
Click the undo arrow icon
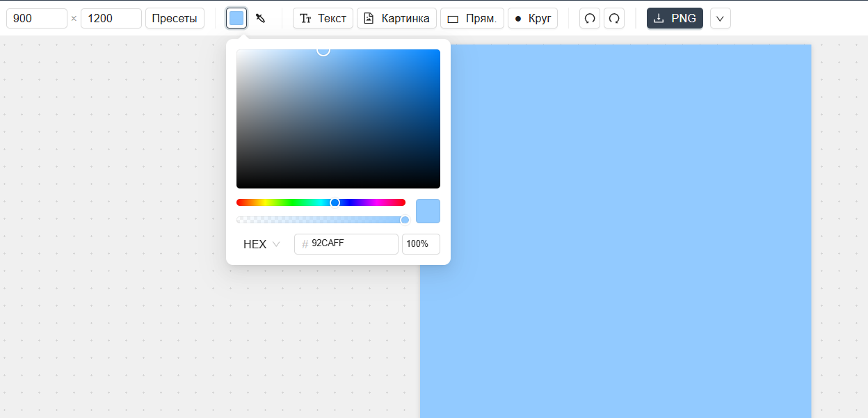(590, 18)
